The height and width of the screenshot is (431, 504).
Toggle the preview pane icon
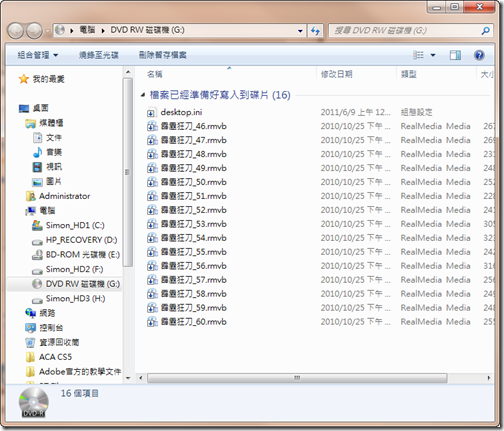pos(455,55)
